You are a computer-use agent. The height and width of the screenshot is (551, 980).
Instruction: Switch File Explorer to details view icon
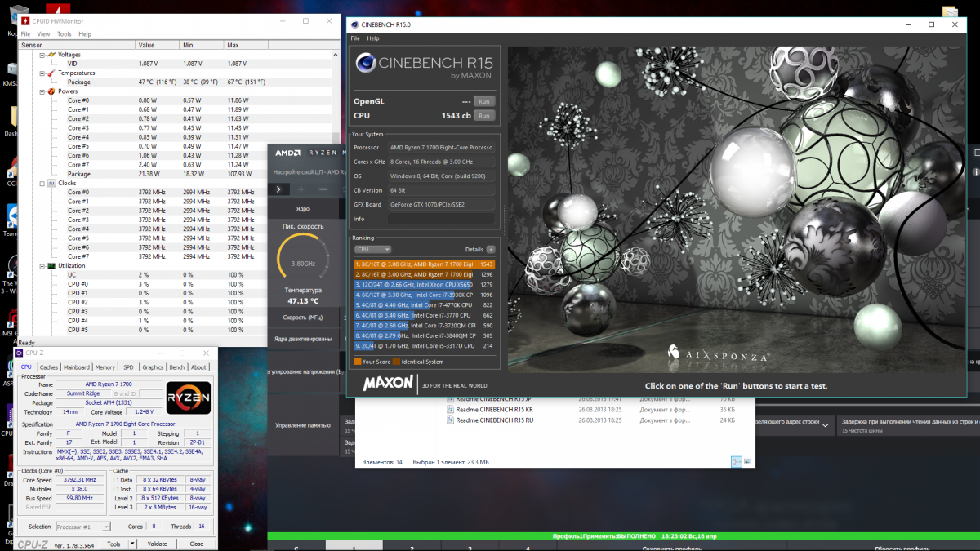coord(737,461)
